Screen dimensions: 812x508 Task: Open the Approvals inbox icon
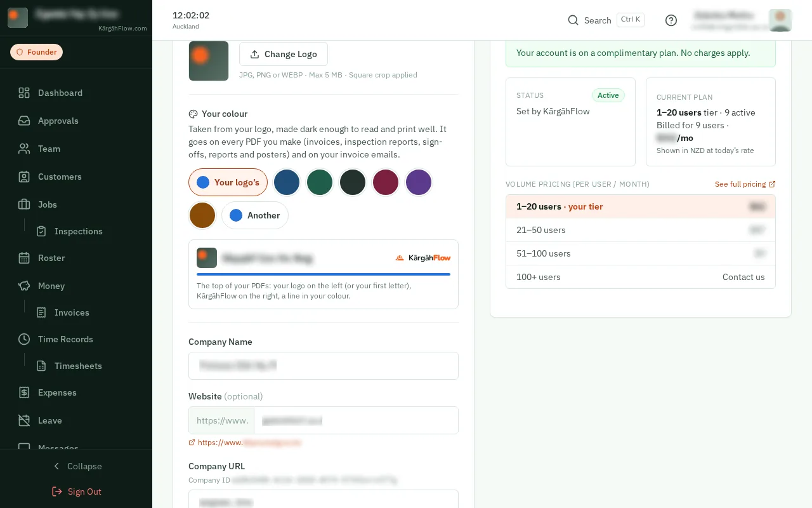pos(24,121)
